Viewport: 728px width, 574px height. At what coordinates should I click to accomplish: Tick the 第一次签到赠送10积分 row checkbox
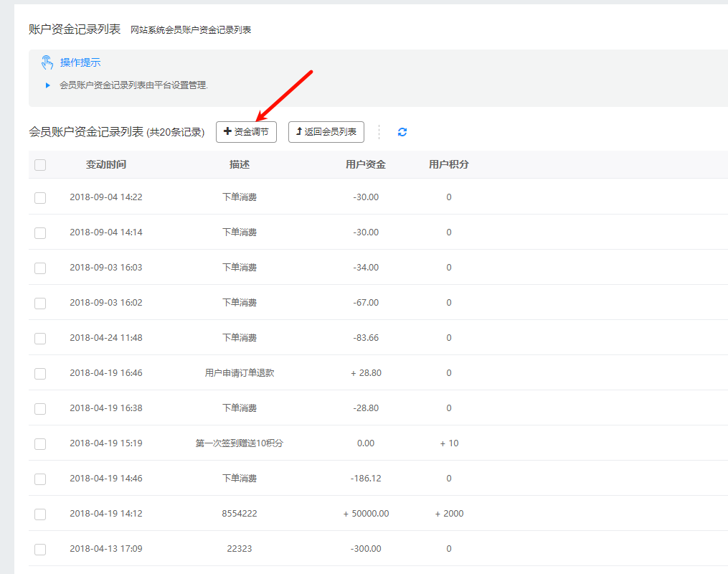tap(40, 443)
